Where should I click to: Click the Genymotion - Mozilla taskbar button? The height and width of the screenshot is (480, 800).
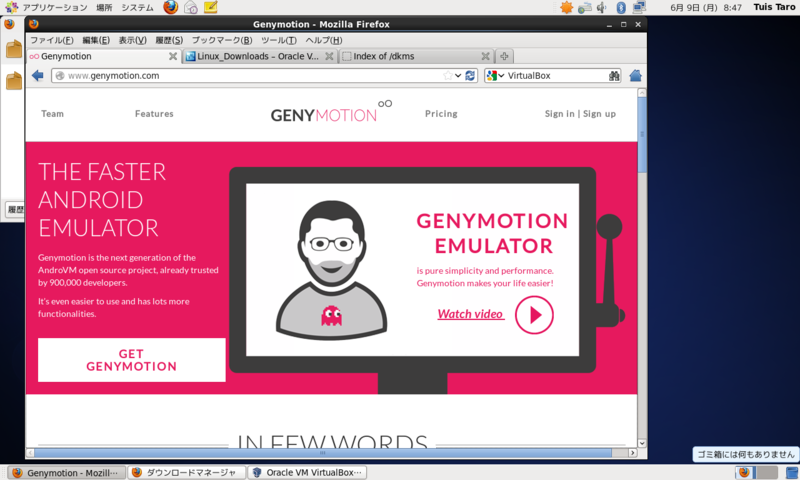coord(67,472)
